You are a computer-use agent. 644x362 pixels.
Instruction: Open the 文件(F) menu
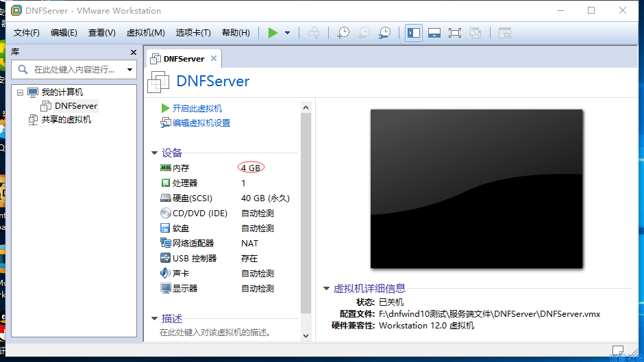[x=27, y=33]
